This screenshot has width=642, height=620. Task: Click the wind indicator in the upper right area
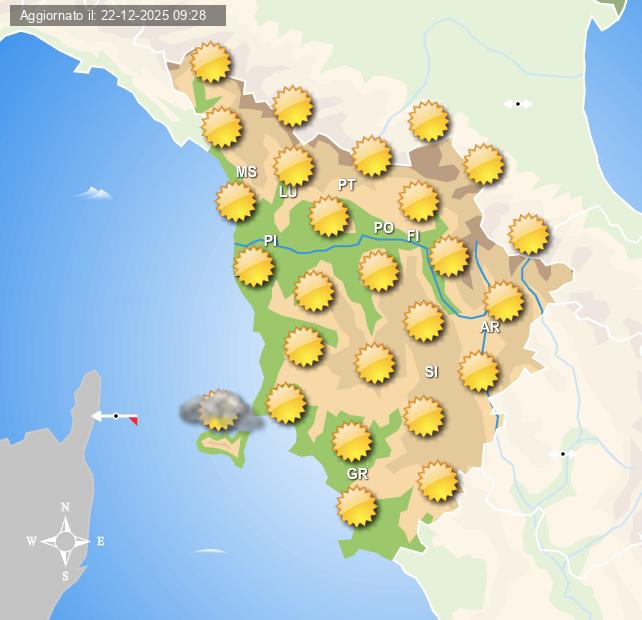(518, 104)
